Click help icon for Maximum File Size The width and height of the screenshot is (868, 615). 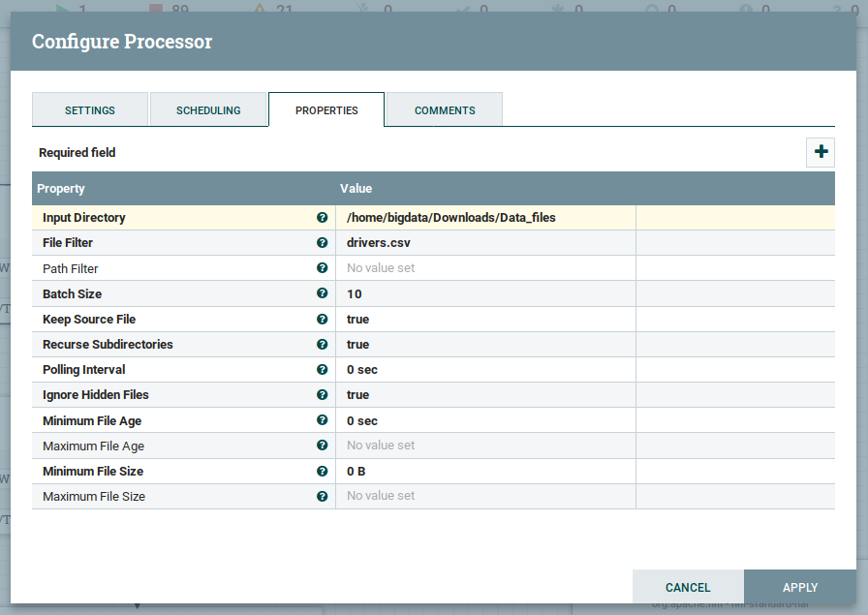[x=323, y=496]
